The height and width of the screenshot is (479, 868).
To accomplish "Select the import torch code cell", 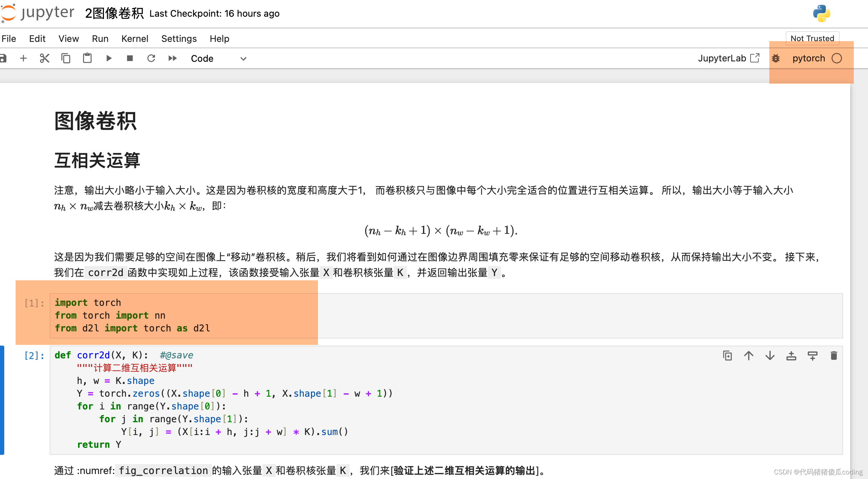I will coord(446,315).
